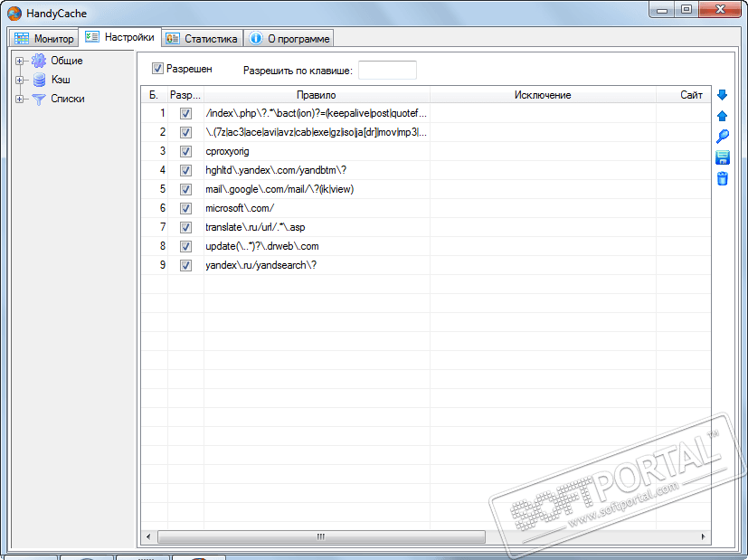
Task: Click the horizontal scrollbar thumb
Action: 321,536
